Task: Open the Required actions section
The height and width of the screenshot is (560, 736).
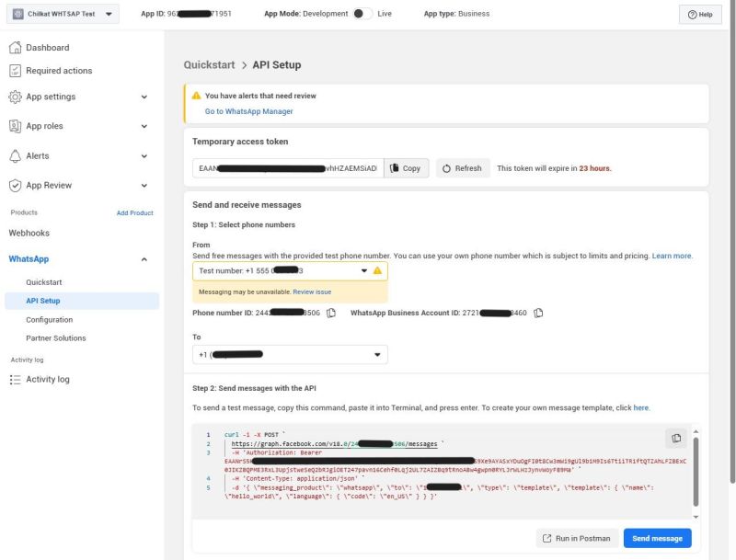Action: point(66,71)
